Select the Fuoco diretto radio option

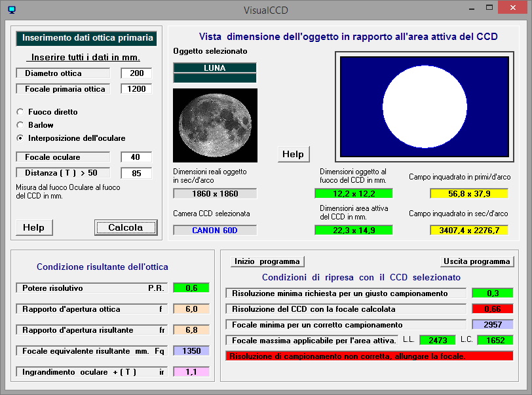(20, 112)
